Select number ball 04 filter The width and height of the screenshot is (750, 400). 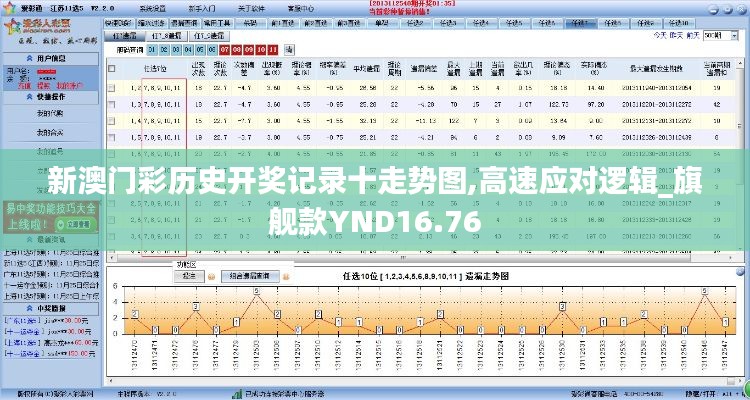[x=188, y=49]
